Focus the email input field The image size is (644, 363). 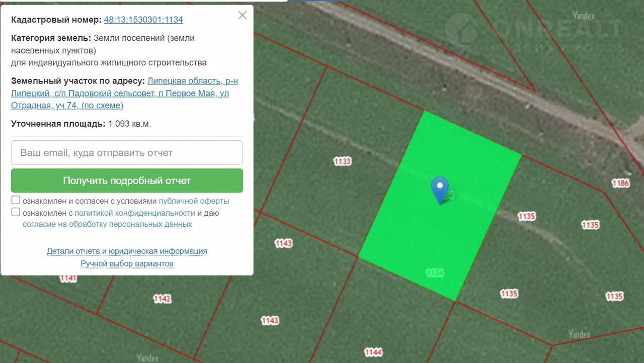tap(127, 152)
